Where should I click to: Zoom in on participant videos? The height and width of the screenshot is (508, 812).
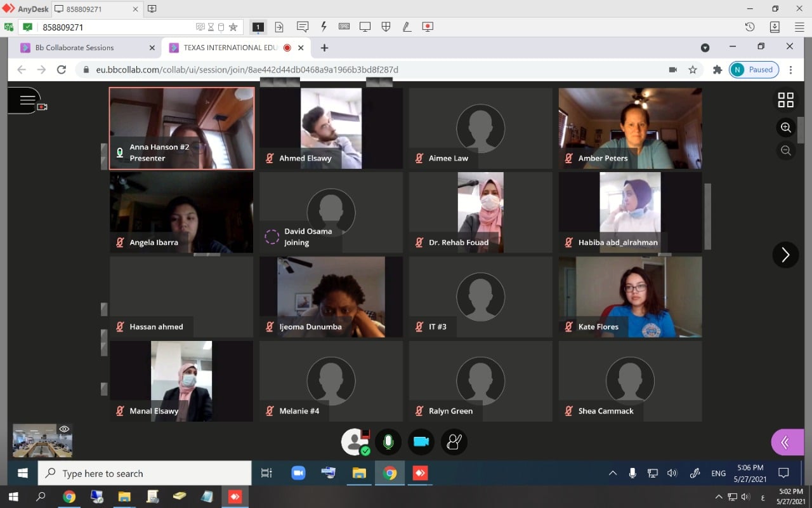785,128
